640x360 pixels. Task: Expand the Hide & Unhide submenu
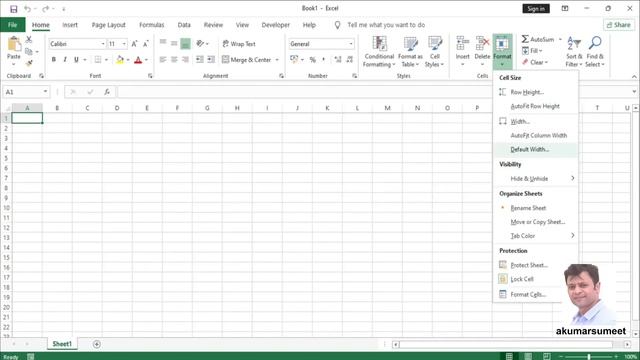(536, 178)
